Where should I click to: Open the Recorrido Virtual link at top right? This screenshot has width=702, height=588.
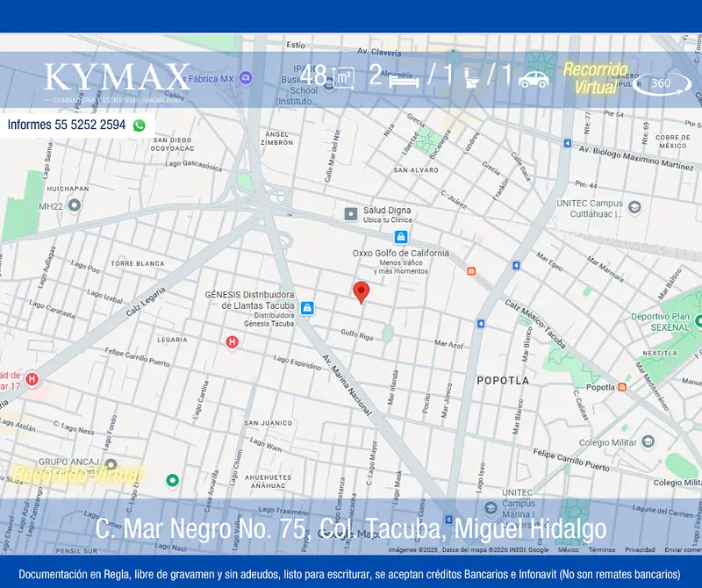596,78
